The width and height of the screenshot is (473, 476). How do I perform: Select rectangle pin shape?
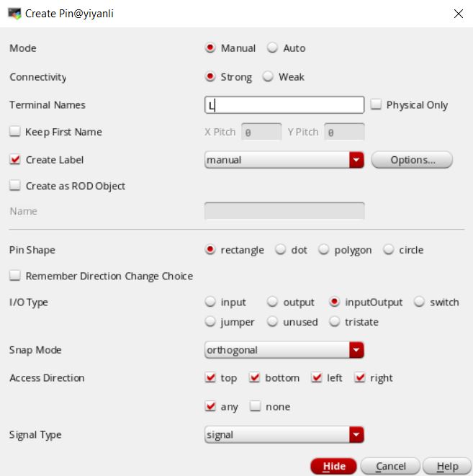pyautogui.click(x=210, y=250)
